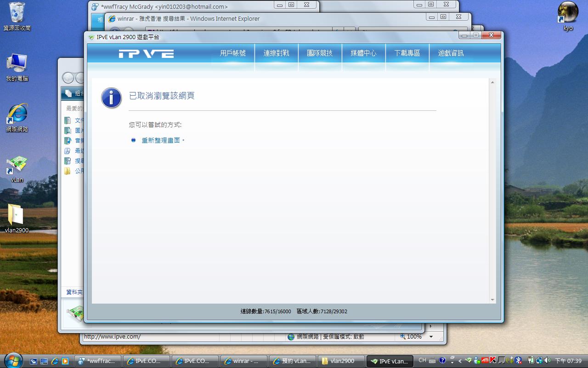
Task: Launch the vLan desktop shortcut
Action: [x=17, y=166]
